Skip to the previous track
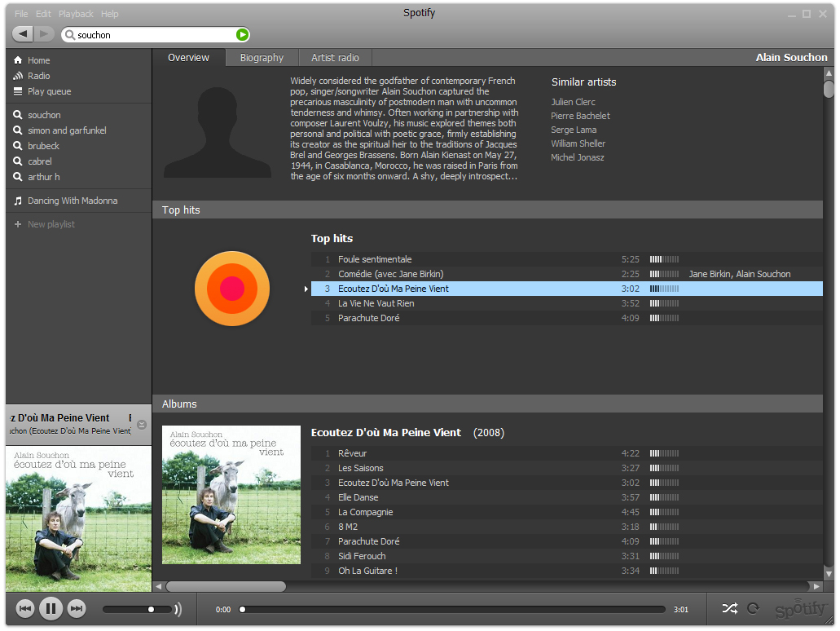Image resolution: width=840 pixels, height=631 pixels. point(24,608)
